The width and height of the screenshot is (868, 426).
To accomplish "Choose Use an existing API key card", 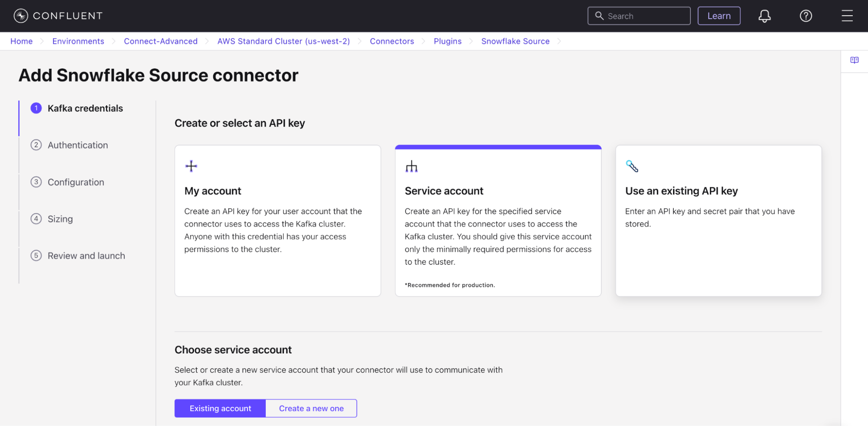I will pos(718,221).
